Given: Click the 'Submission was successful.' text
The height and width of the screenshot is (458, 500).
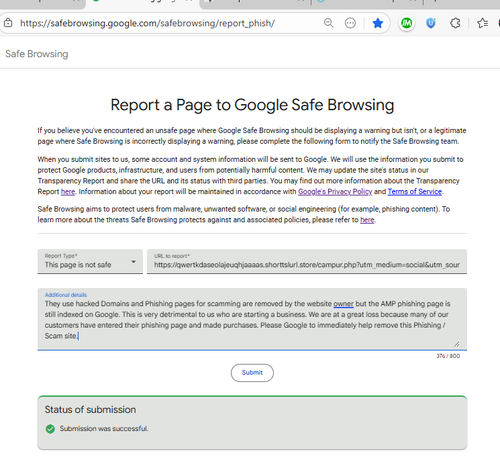Looking at the screenshot, I should pyautogui.click(x=104, y=429).
